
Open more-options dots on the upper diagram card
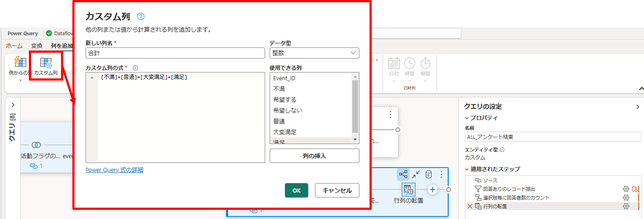tap(390, 115)
